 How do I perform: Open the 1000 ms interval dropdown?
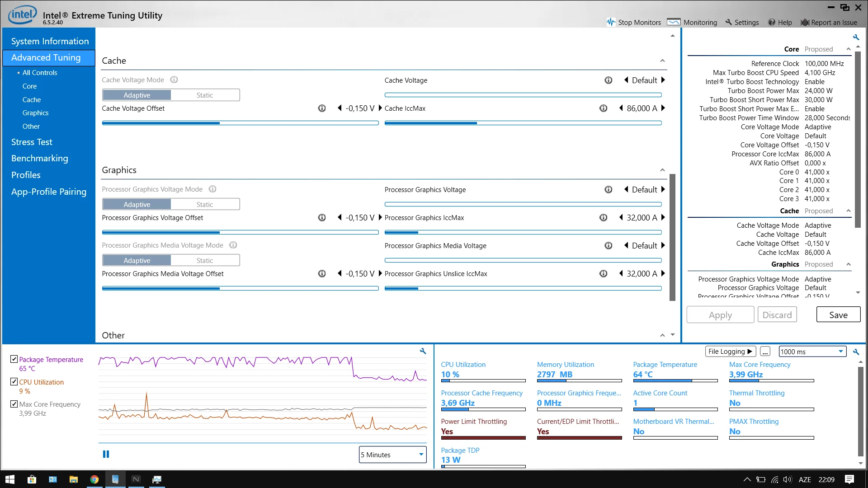(812, 352)
